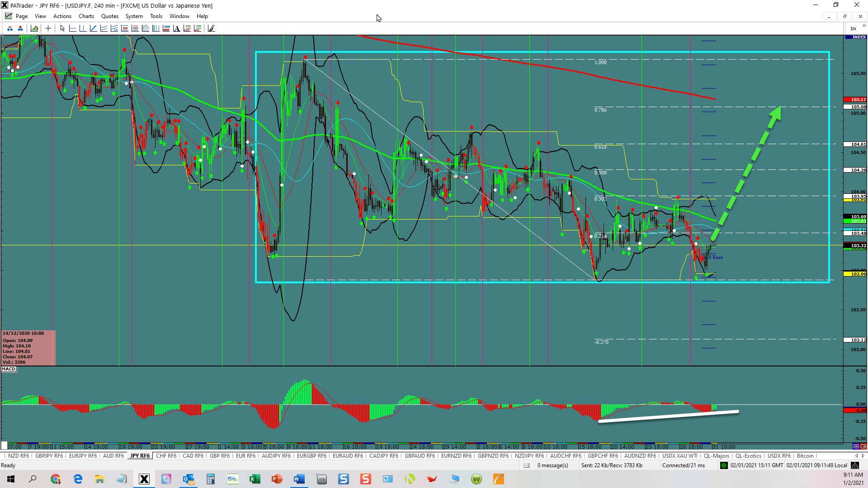Viewport: 868px width, 488px height.
Task: Click the alert warning icon in status bar
Action: [x=855, y=465]
